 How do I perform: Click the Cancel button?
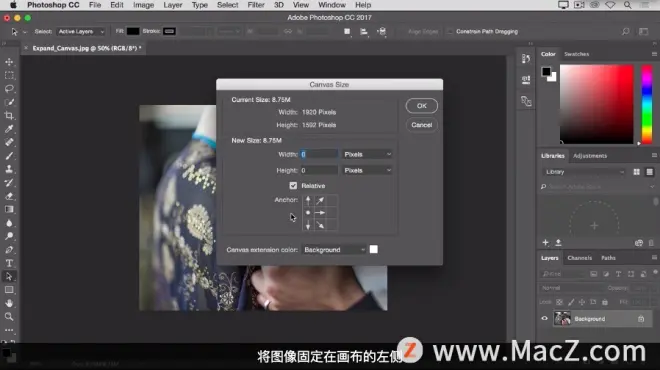click(x=421, y=125)
